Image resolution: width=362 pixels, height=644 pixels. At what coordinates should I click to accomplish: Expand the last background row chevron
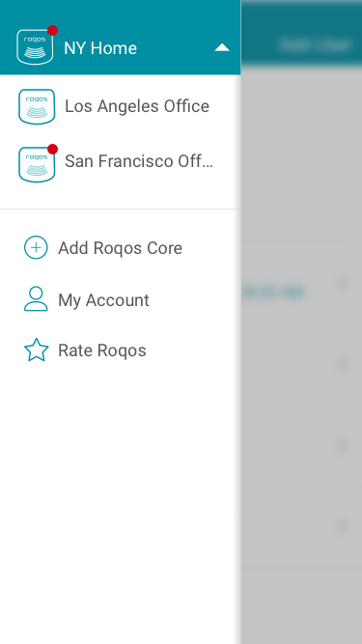(x=343, y=526)
